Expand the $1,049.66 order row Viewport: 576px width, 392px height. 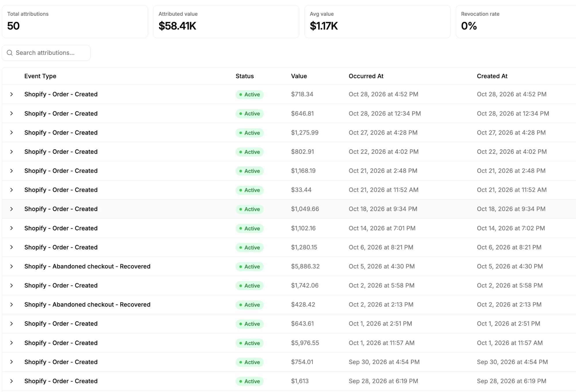click(x=12, y=209)
